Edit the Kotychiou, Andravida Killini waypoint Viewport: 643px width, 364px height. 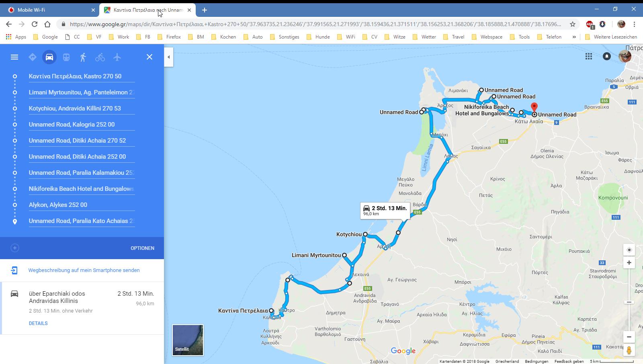(x=82, y=108)
